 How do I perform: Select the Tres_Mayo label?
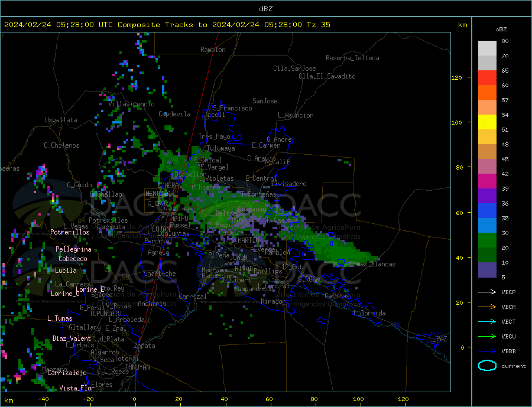point(214,136)
